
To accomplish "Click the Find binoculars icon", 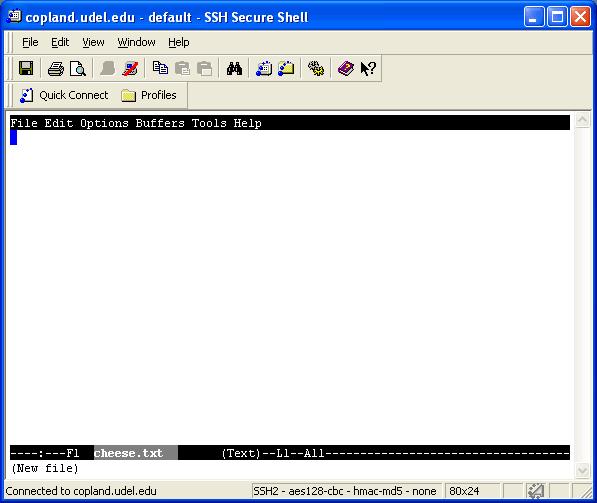I will coord(234,69).
